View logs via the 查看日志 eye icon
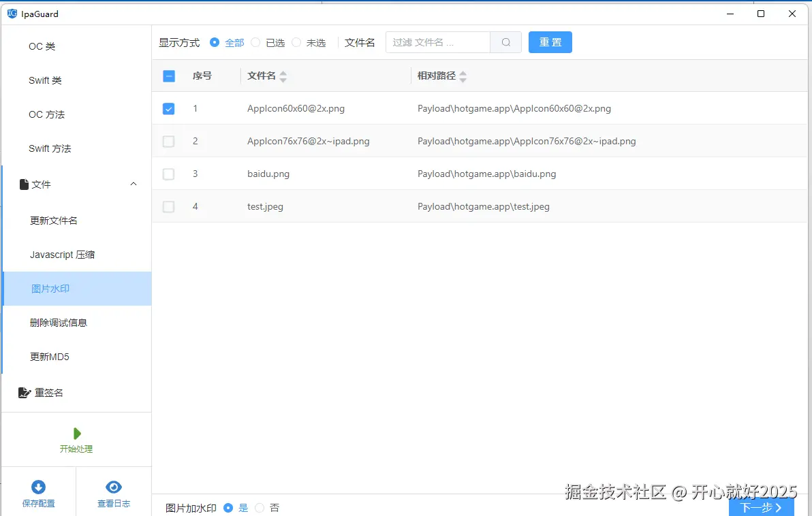This screenshot has height=516, width=812. pos(113,487)
